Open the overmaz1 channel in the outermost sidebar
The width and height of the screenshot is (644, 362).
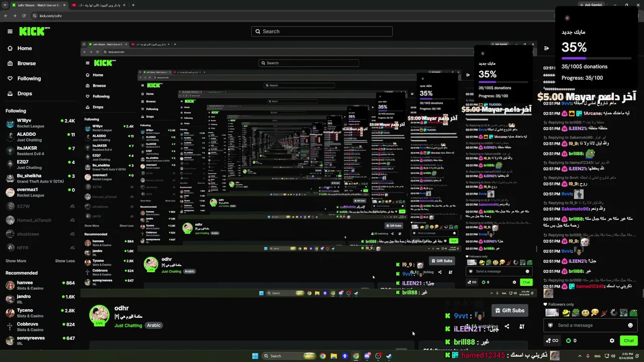[40, 192]
